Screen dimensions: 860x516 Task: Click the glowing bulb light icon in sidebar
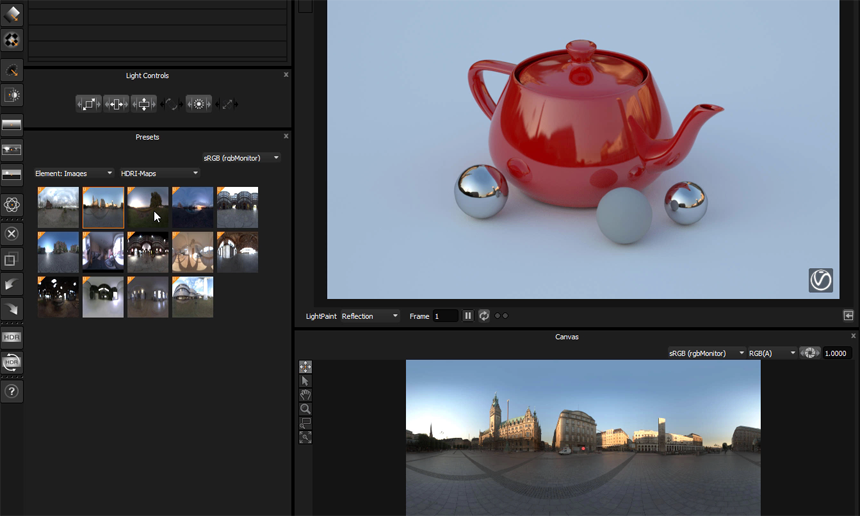[12, 95]
